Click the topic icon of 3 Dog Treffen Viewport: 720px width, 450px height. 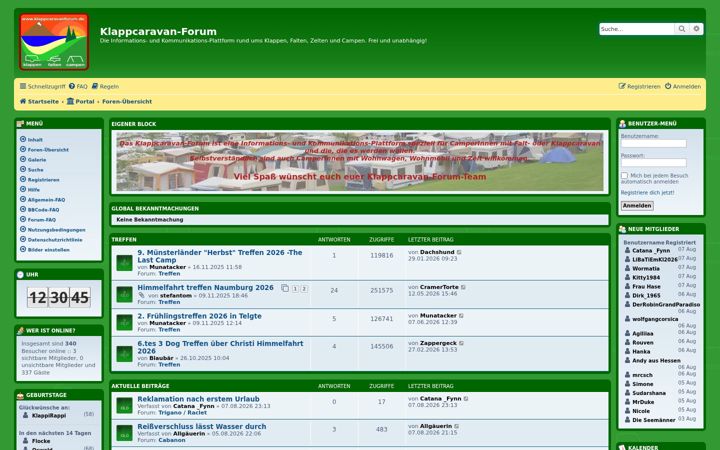coord(124,354)
